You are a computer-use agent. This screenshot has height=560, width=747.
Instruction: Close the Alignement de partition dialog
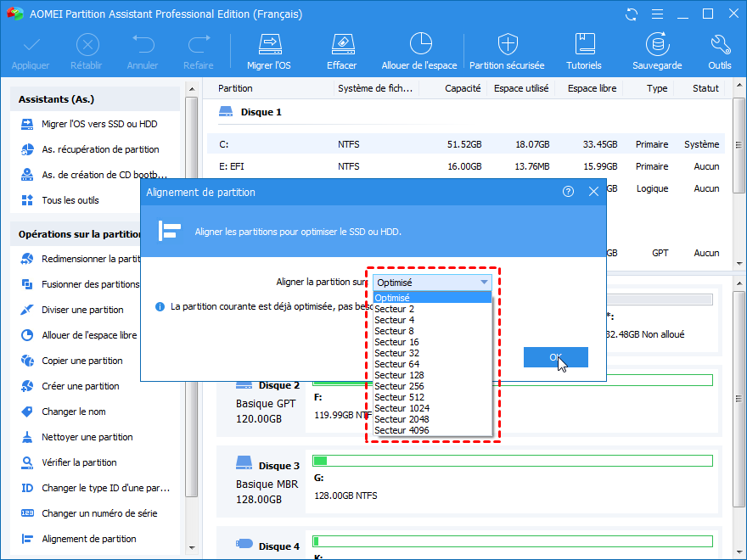(593, 192)
